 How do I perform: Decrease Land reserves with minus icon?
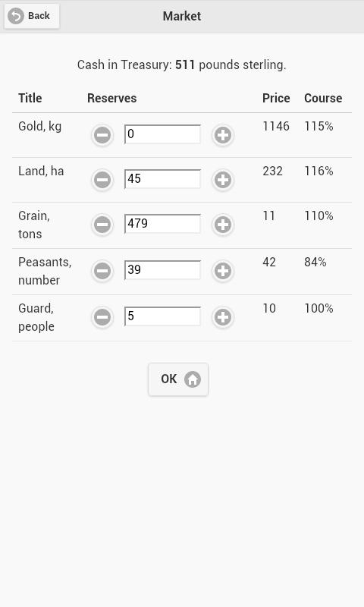coord(102,180)
